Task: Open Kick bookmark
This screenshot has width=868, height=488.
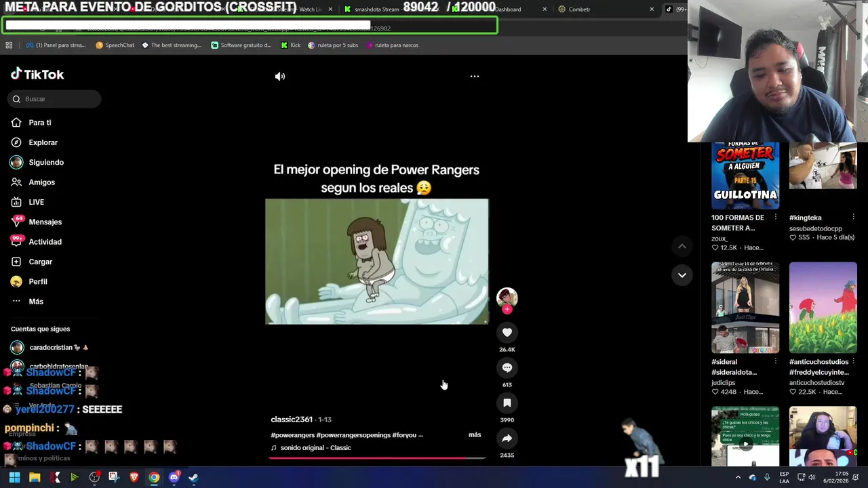Action: [x=291, y=45]
